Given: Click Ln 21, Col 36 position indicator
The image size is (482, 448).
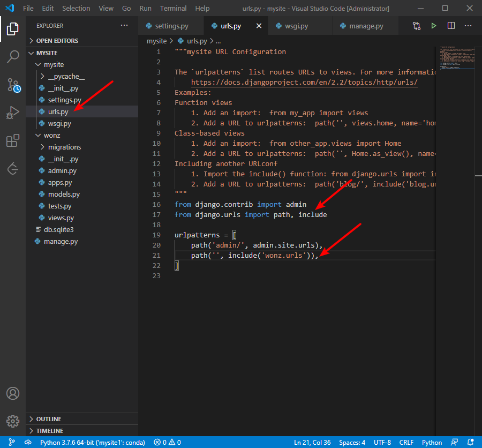Looking at the screenshot, I should click(312, 443).
